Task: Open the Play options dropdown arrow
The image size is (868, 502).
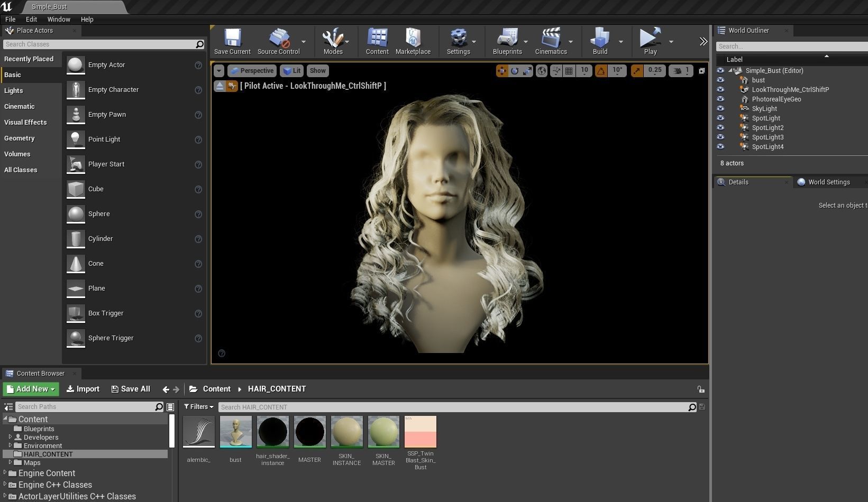Action: [671, 41]
